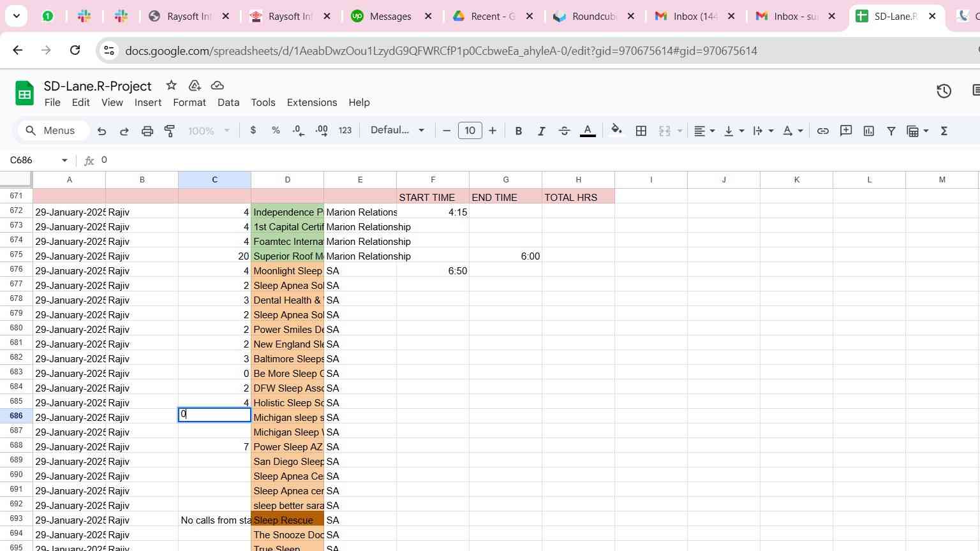Screen dimensions: 980x551
Task: Open the Sheets home logo
Action: [x=24, y=94]
